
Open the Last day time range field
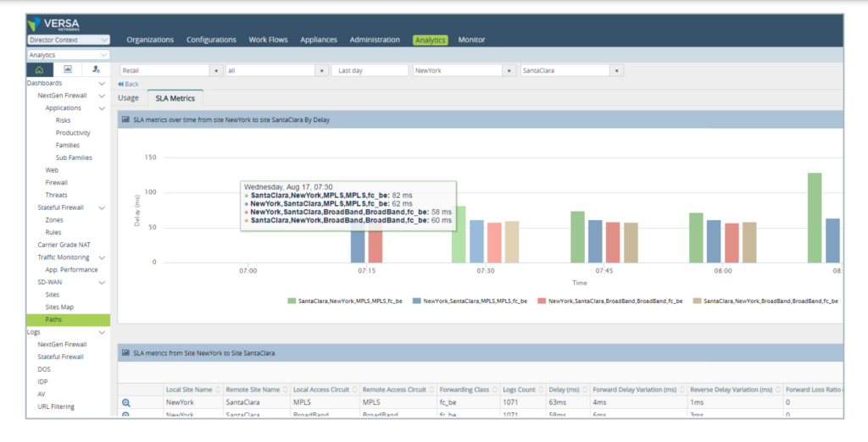370,71
